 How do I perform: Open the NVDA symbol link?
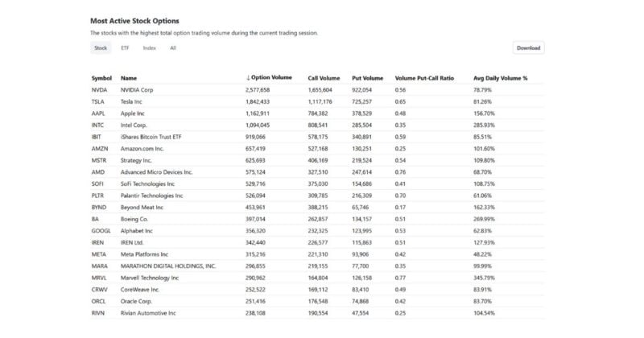99,90
